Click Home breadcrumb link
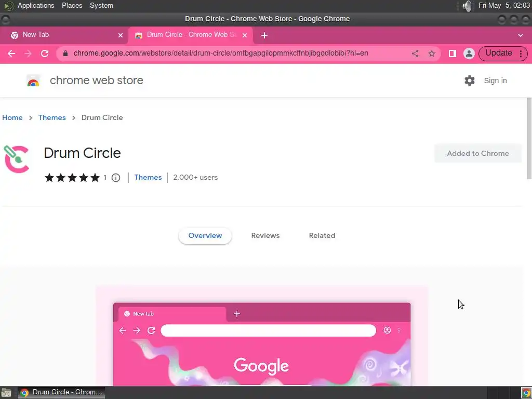This screenshot has height=399, width=532. 12,118
